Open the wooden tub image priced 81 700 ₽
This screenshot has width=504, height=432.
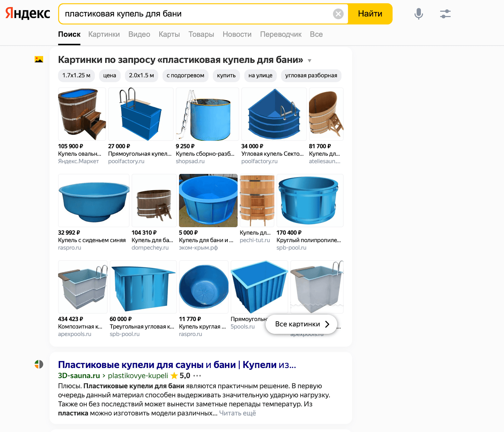[x=326, y=114]
